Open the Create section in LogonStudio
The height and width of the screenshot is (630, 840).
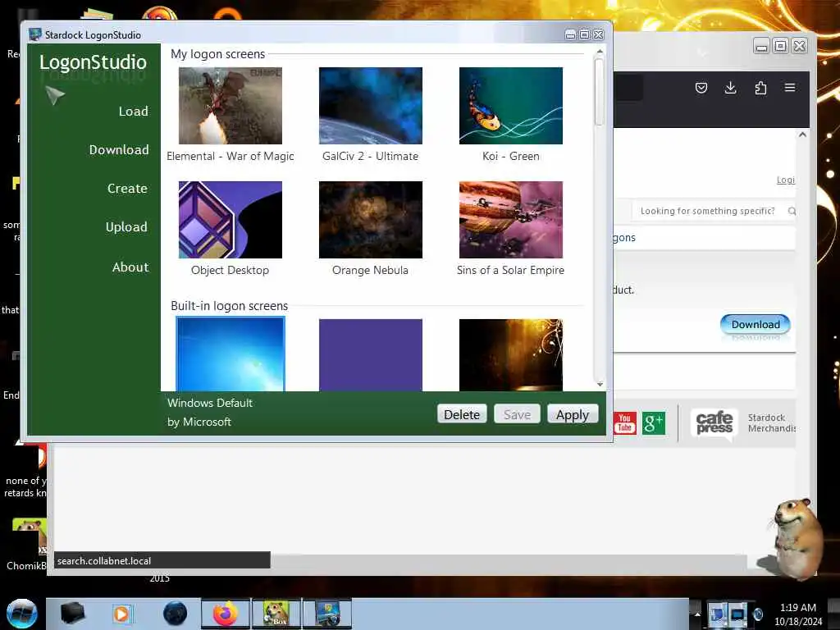pos(127,189)
